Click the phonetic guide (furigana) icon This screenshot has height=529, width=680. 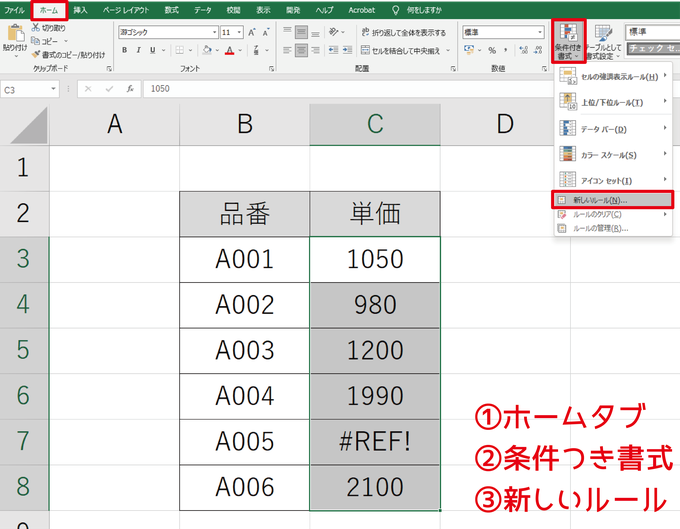256,50
